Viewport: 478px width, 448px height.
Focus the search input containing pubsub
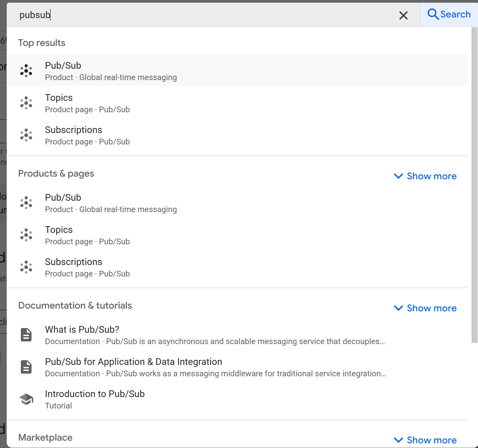click(201, 15)
